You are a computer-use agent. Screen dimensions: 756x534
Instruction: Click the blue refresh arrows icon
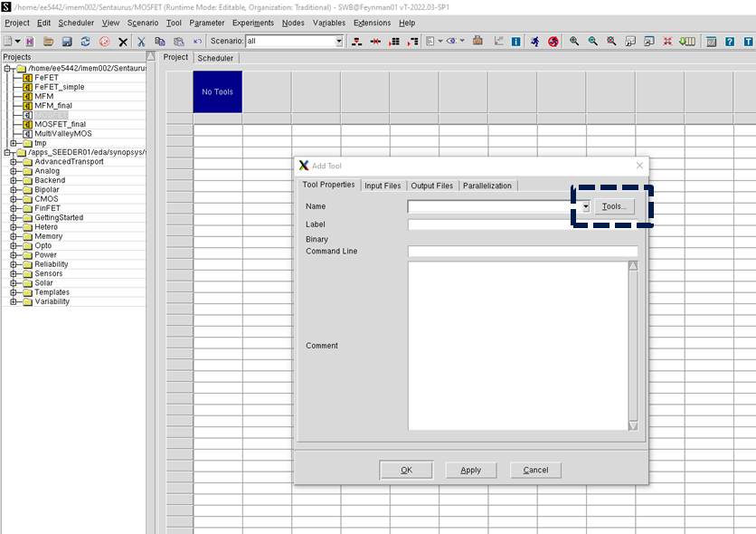point(85,42)
